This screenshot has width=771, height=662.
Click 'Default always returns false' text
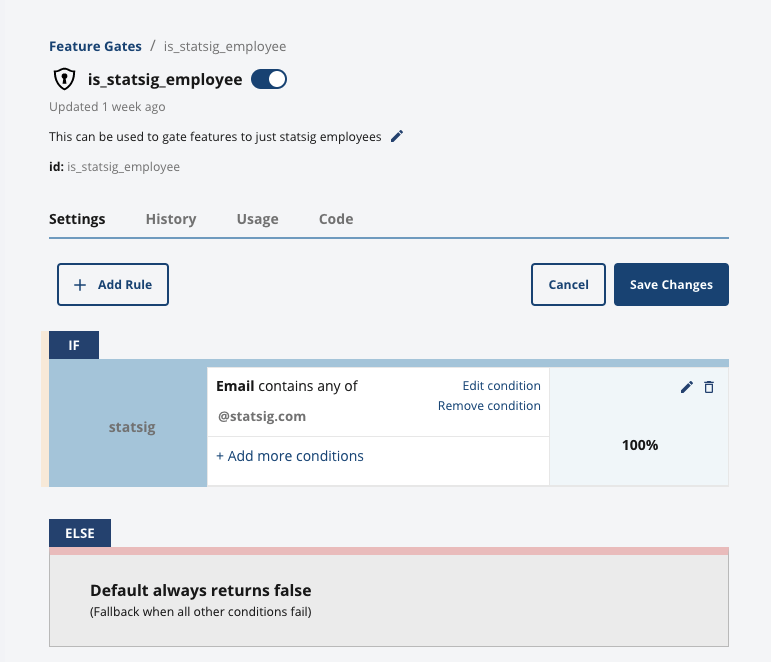[x=201, y=590]
